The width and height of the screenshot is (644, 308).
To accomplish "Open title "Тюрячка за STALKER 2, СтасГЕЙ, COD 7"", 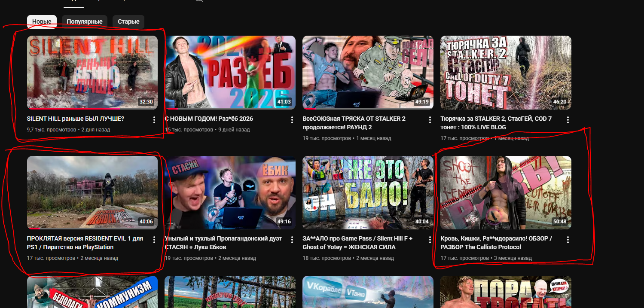I will pyautogui.click(x=496, y=123).
